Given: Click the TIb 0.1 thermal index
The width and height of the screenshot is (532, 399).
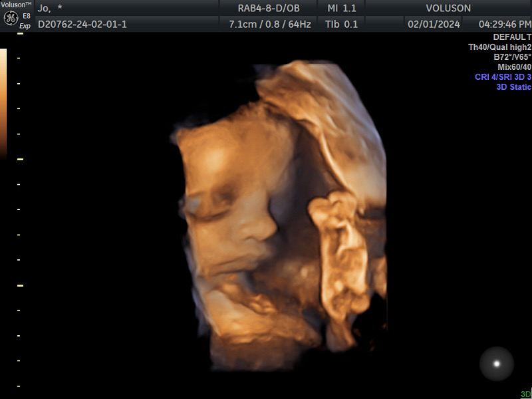Looking at the screenshot, I should (342, 24).
